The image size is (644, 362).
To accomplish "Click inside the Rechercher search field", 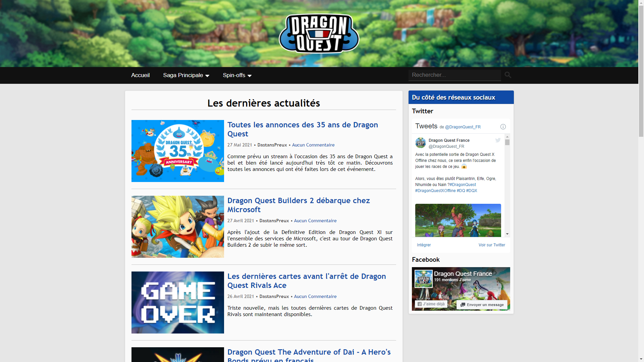I will [454, 75].
